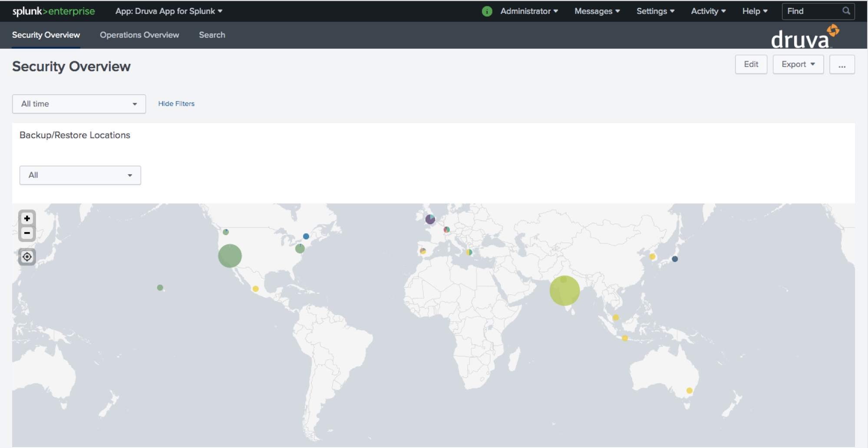The height and width of the screenshot is (448, 868).
Task: Open the Messages menu
Action: [597, 11]
